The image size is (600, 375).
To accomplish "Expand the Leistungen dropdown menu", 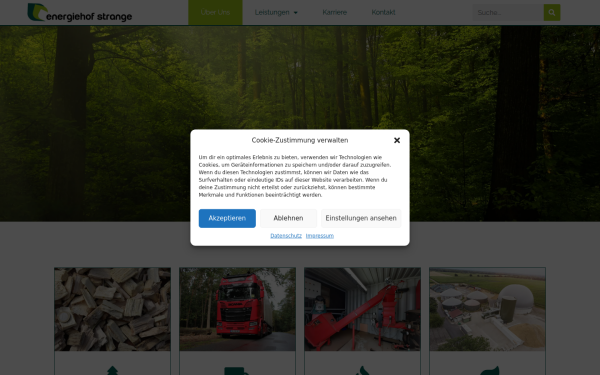I will point(276,12).
